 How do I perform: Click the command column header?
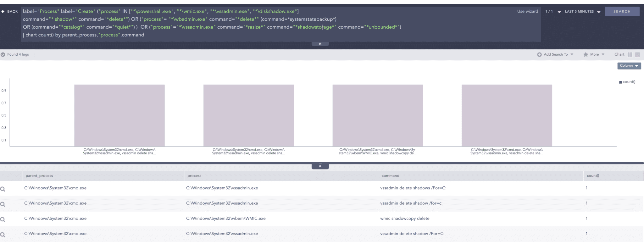point(390,176)
